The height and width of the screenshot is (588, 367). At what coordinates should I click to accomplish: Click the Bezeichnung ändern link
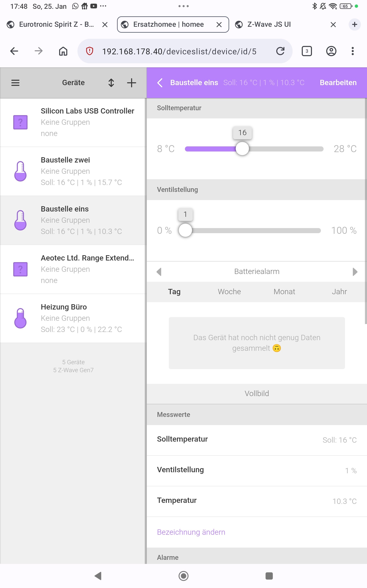point(191,532)
